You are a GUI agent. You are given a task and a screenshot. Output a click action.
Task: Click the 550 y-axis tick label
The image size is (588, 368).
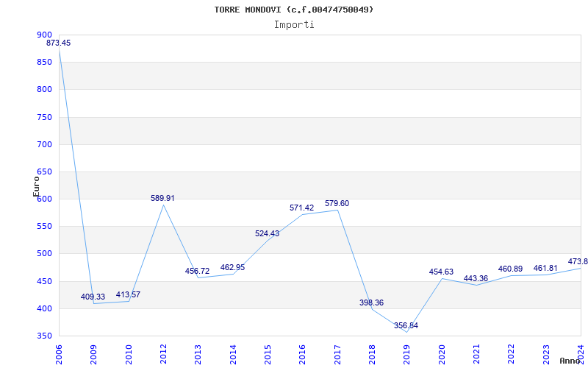pos(44,227)
